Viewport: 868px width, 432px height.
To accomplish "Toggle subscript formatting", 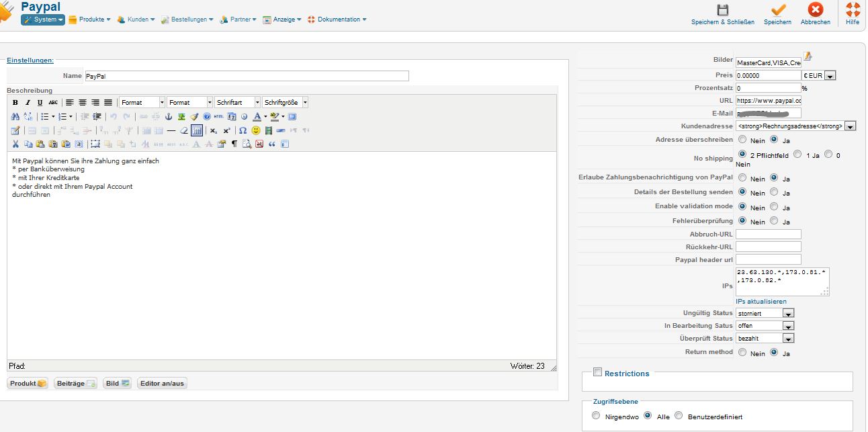I will point(214,131).
